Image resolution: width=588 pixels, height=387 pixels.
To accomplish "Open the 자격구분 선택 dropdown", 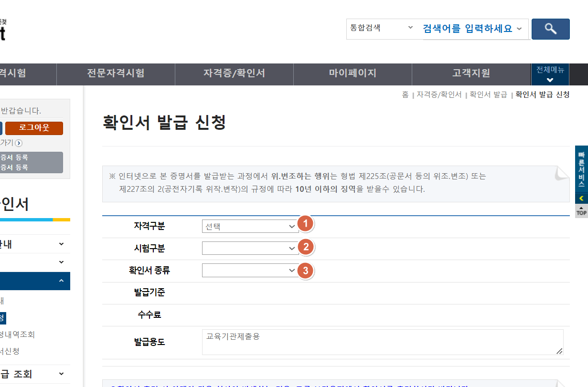I will point(250,226).
